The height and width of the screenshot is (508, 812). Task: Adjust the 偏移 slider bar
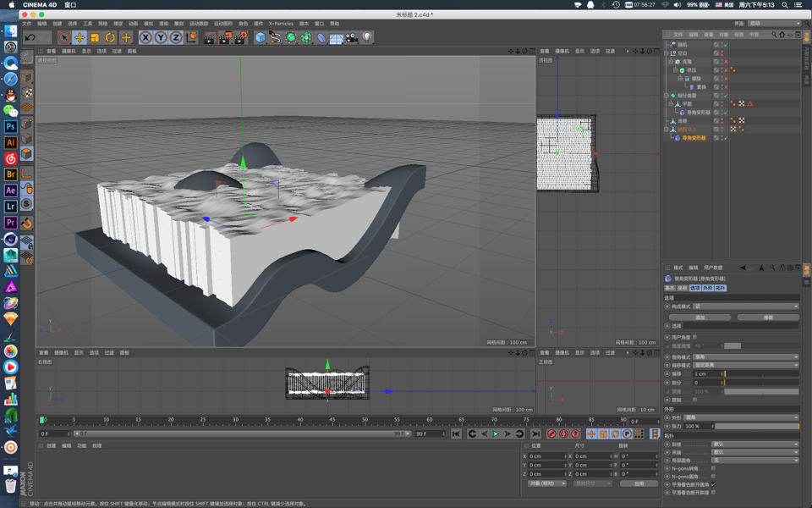[x=761, y=373]
